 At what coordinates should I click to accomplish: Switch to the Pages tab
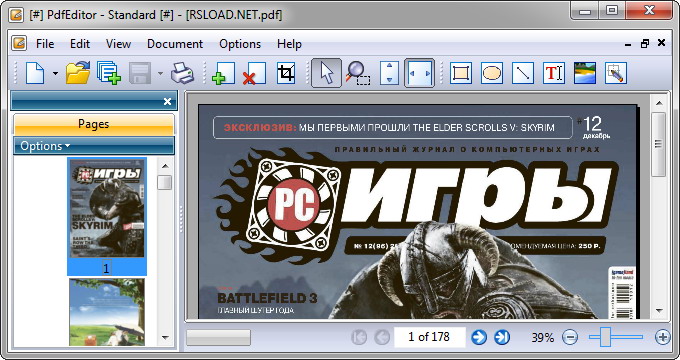94,124
